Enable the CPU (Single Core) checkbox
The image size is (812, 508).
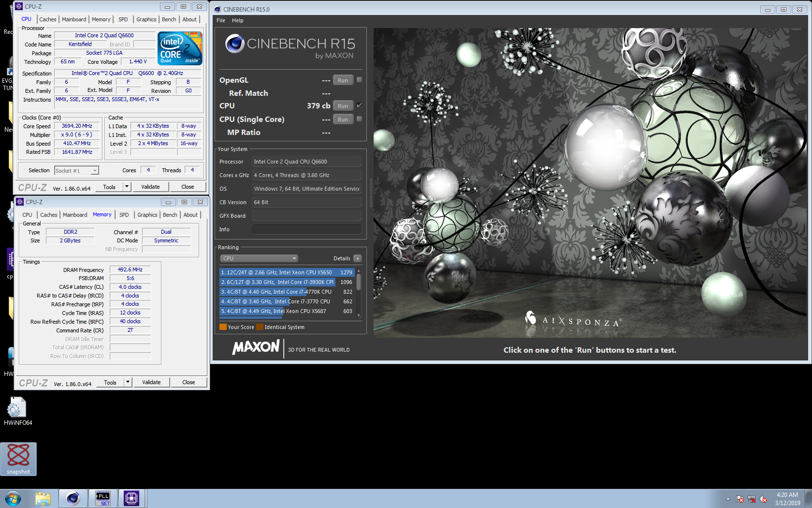pyautogui.click(x=359, y=119)
